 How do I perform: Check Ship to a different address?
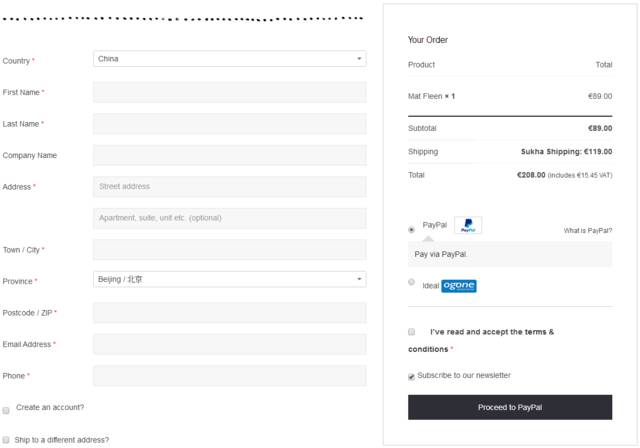pyautogui.click(x=7, y=440)
